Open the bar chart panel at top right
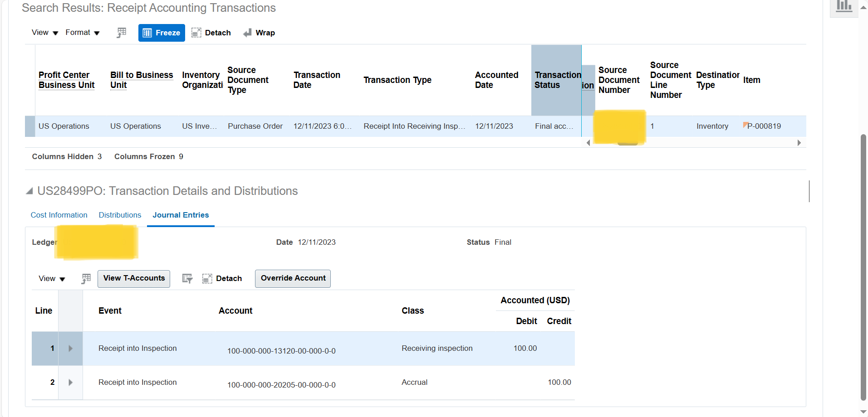868x417 pixels. (x=843, y=6)
